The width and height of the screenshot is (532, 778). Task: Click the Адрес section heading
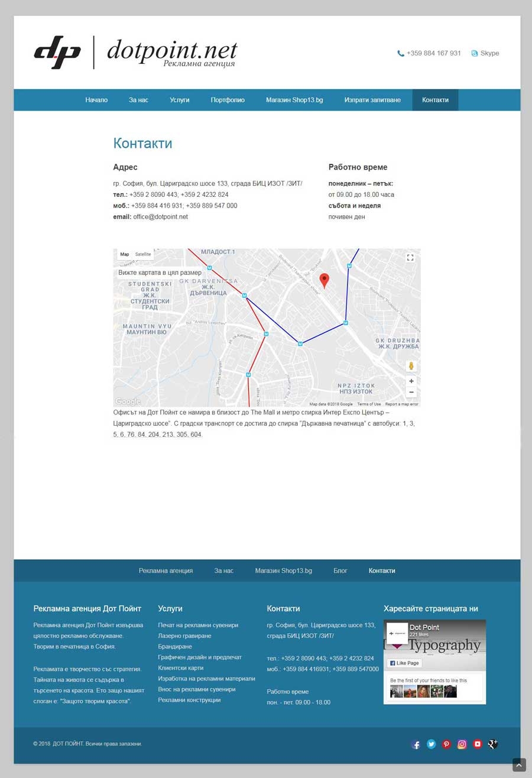[125, 167]
